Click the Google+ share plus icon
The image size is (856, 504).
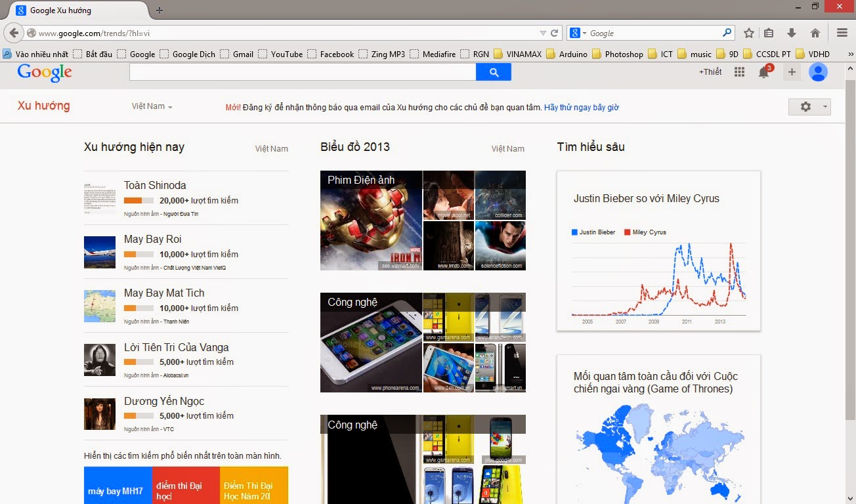[x=791, y=72]
